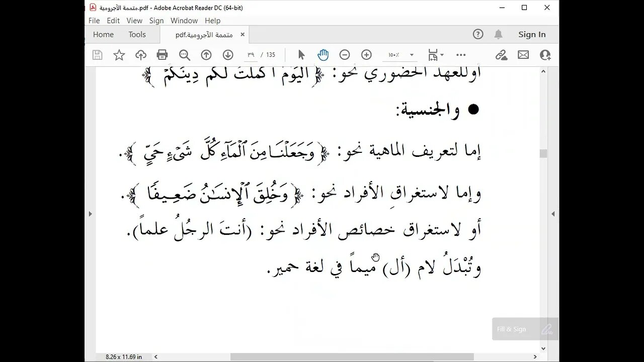
Task: Collapse the right tools pane
Action: point(553,214)
